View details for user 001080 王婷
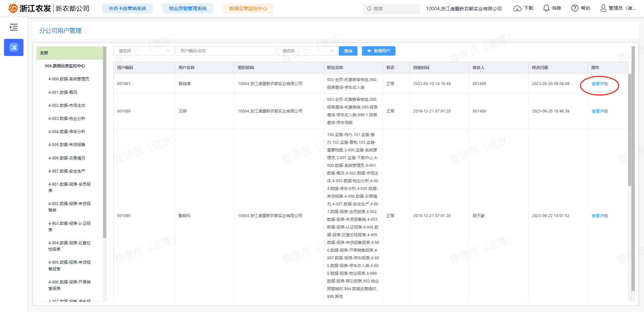Screen dimensions: 644x312 coord(600,111)
